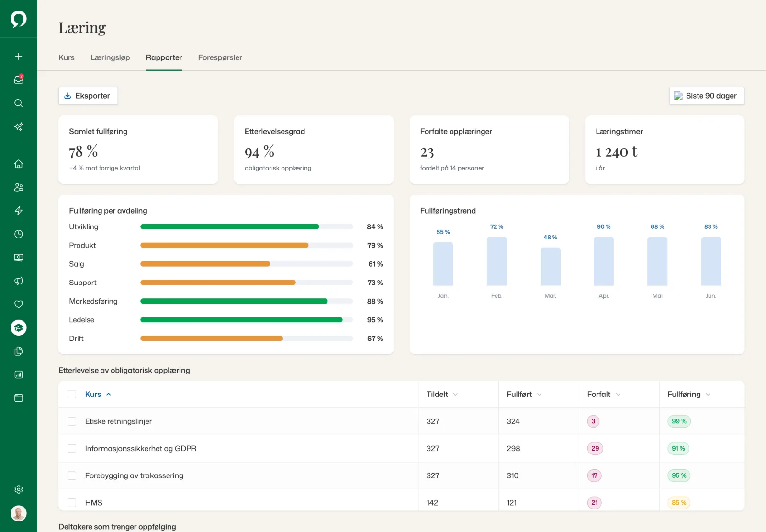Viewport: 766px width, 532px height.
Task: Expand the Tildelt column dropdown
Action: point(455,395)
